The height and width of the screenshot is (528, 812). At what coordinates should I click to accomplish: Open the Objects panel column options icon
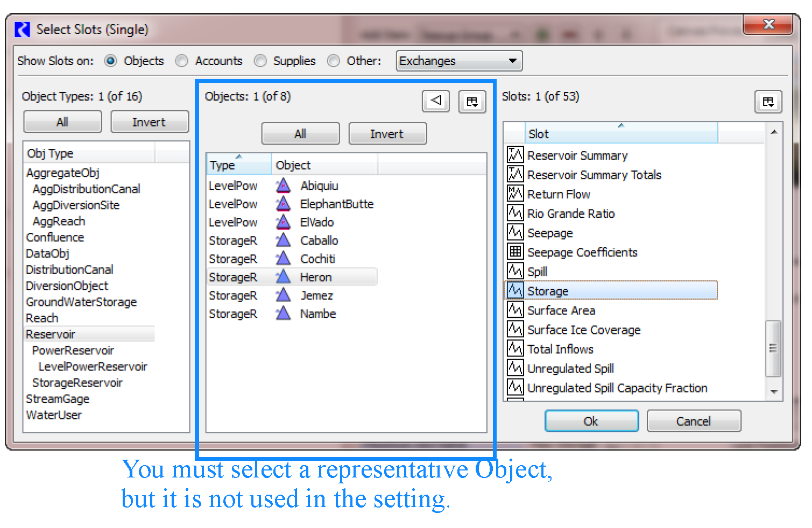tap(472, 102)
